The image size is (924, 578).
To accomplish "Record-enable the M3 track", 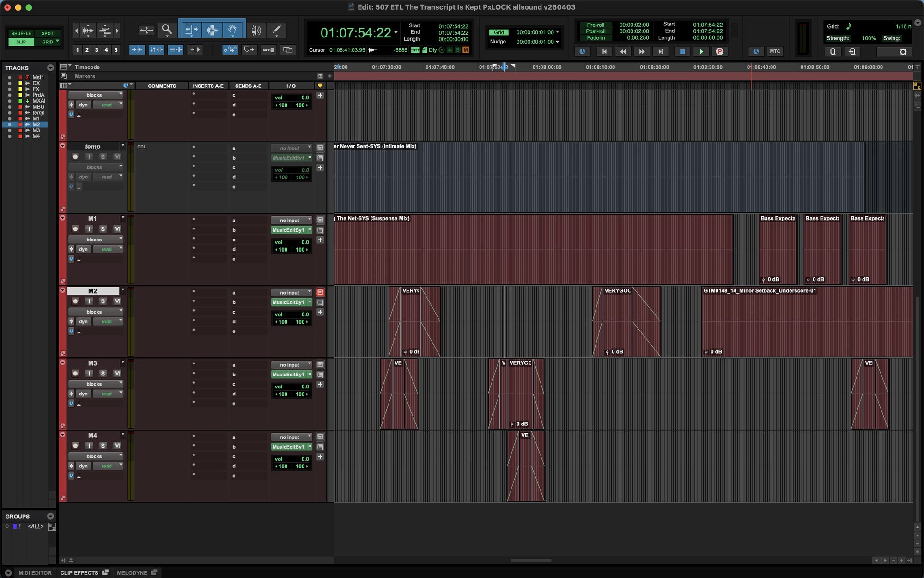I will point(75,373).
